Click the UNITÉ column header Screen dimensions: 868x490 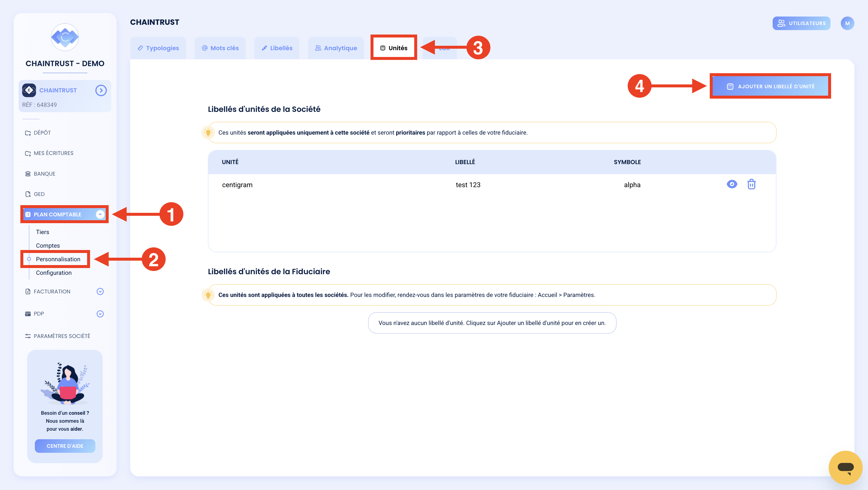pos(230,162)
